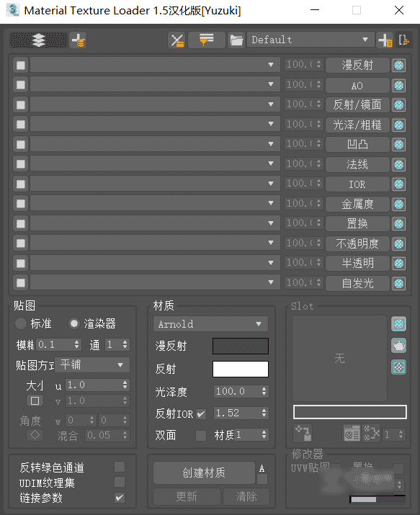The height and width of the screenshot is (515, 420).
Task: Click the 光泽度 value field showing 100.0
Action: pyautogui.click(x=241, y=391)
